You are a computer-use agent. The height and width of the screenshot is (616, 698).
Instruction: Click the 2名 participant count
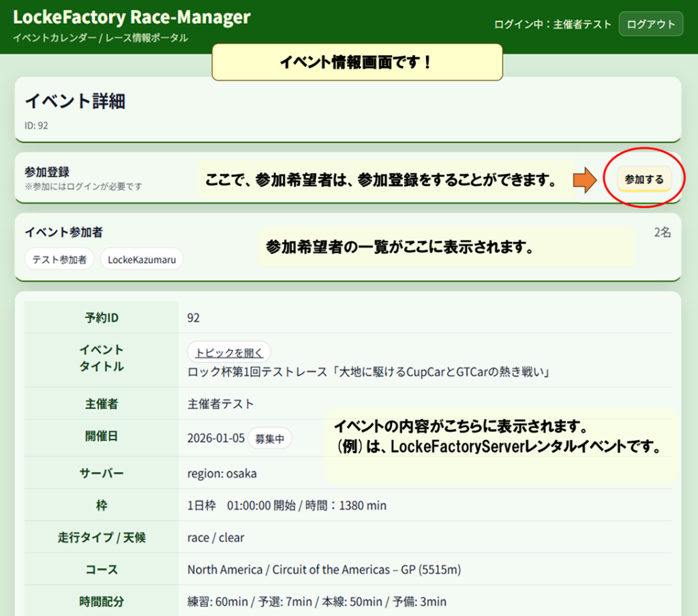[662, 232]
